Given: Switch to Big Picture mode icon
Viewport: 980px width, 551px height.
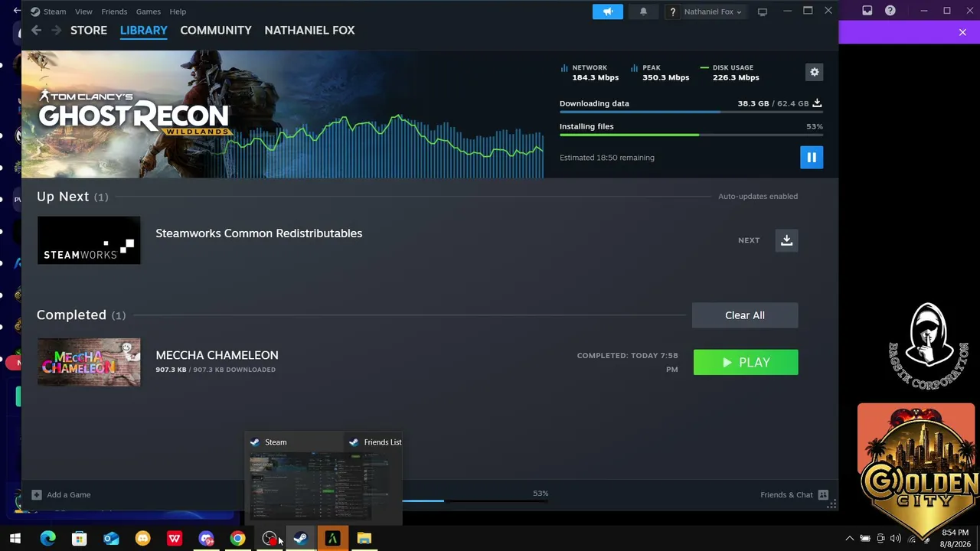Looking at the screenshot, I should pos(763,11).
